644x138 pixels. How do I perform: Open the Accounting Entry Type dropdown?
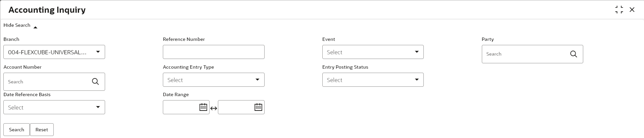pos(257,80)
